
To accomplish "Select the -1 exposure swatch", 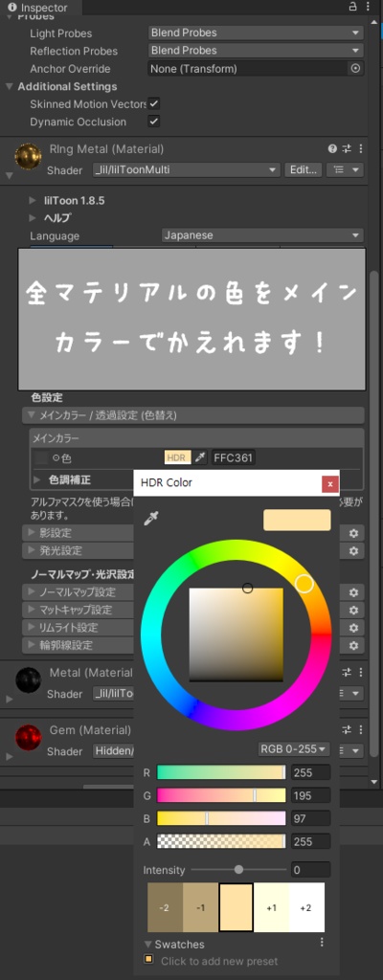I will pyautogui.click(x=200, y=907).
